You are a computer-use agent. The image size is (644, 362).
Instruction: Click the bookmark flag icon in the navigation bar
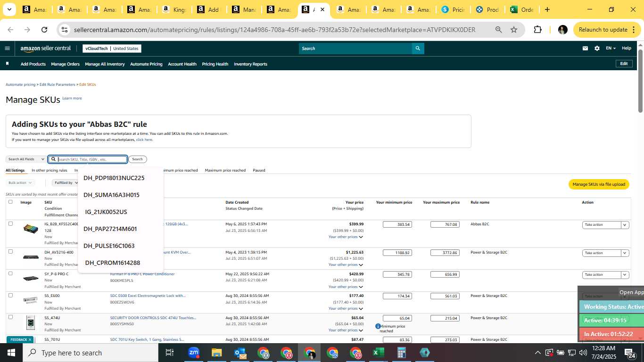pos(7,64)
